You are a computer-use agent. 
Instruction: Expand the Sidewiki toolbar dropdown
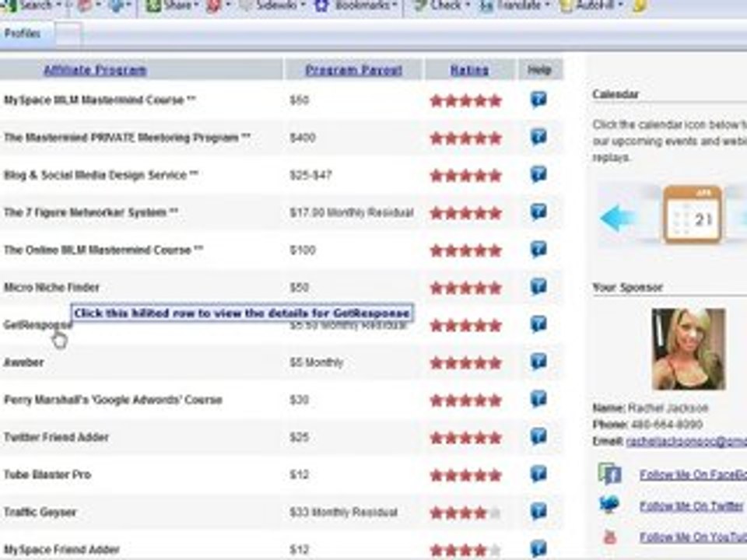click(x=303, y=5)
